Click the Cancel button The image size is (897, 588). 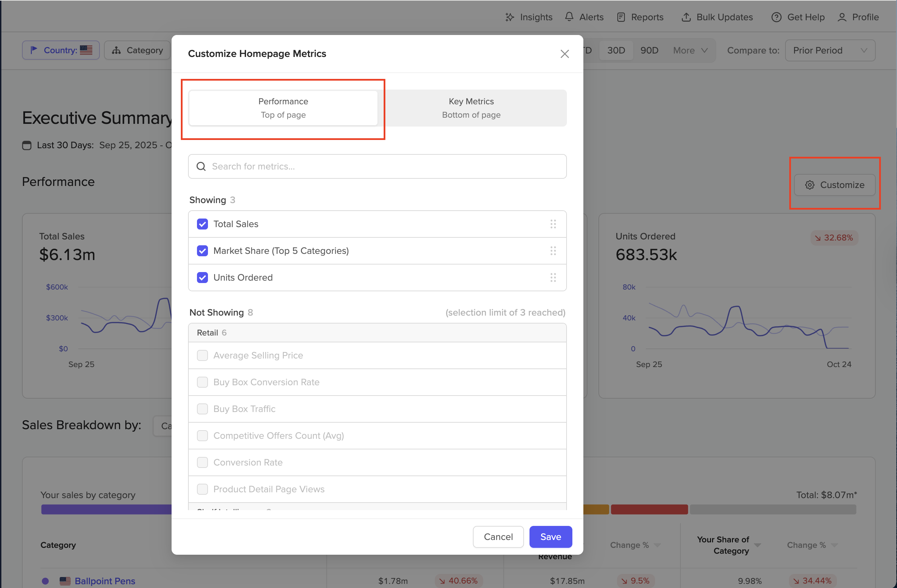pos(498,537)
